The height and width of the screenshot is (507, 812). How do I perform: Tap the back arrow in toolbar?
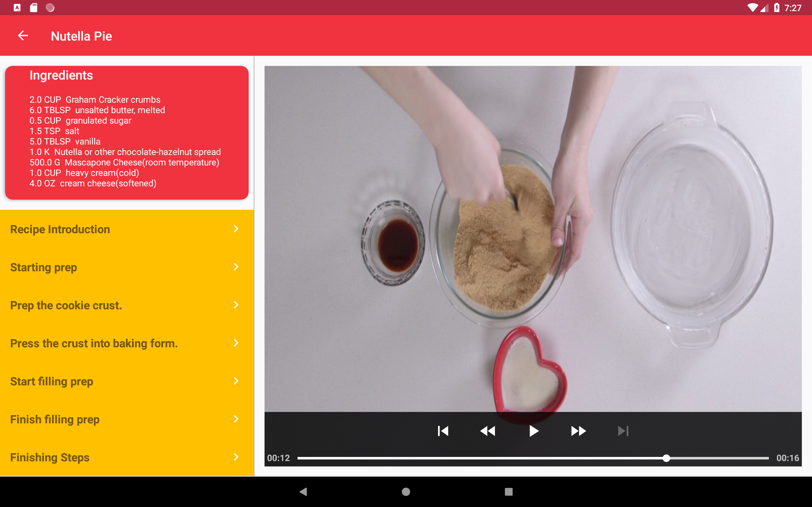click(23, 35)
